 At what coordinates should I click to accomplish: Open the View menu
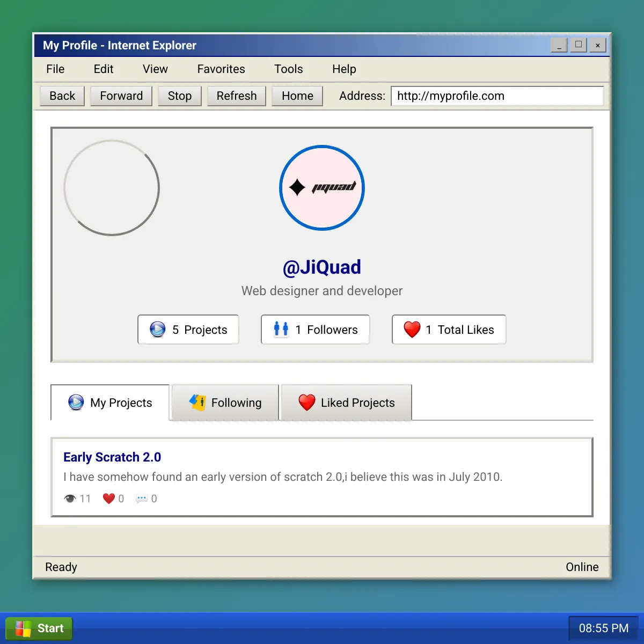pos(155,69)
